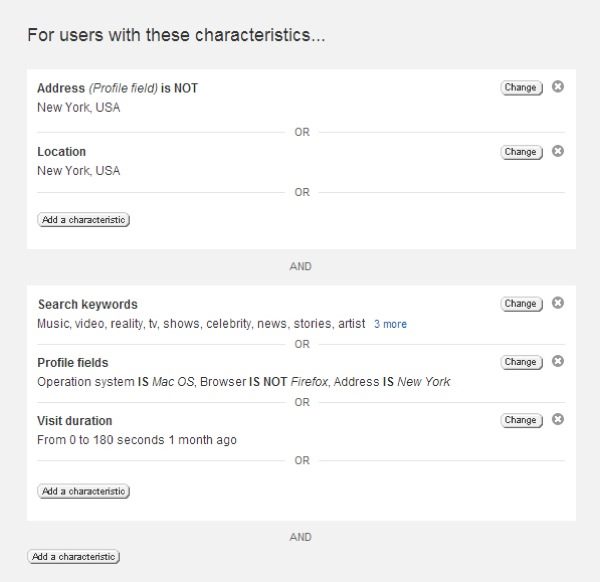Change the Location condition
This screenshot has height=582, width=600.
(520, 152)
